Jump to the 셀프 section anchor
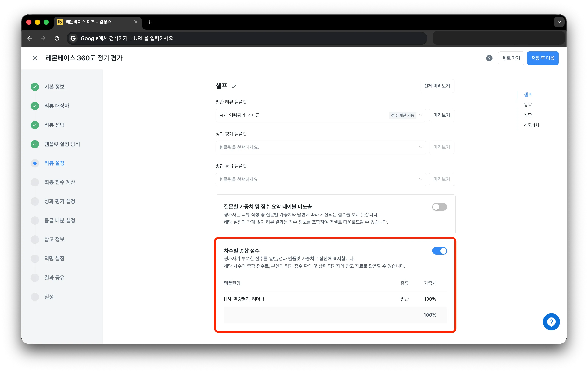 [x=528, y=95]
